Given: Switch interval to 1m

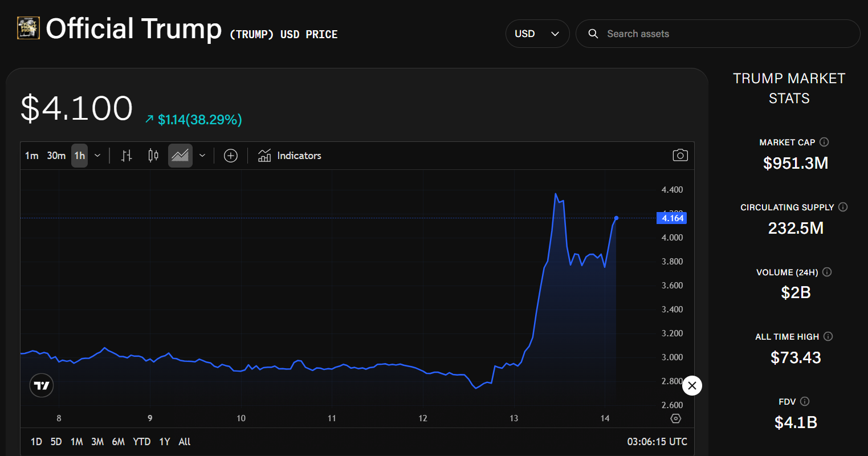Looking at the screenshot, I should pyautogui.click(x=32, y=156).
